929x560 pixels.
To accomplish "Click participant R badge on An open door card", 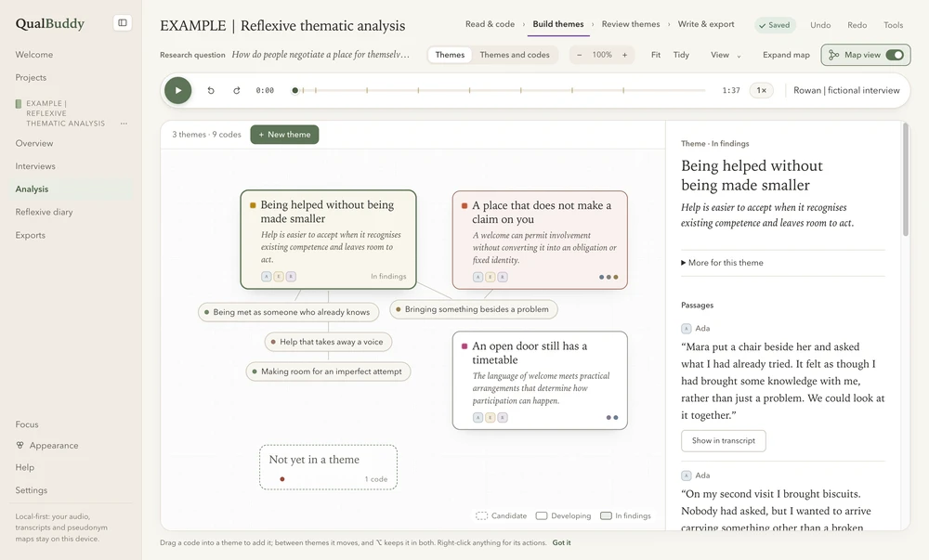I will click(x=503, y=418).
